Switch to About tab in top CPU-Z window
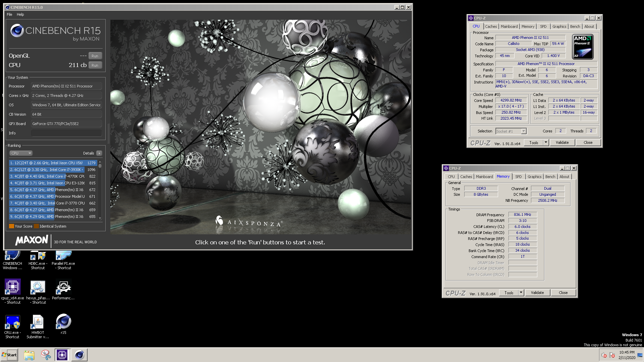The image size is (644, 362). point(589,26)
